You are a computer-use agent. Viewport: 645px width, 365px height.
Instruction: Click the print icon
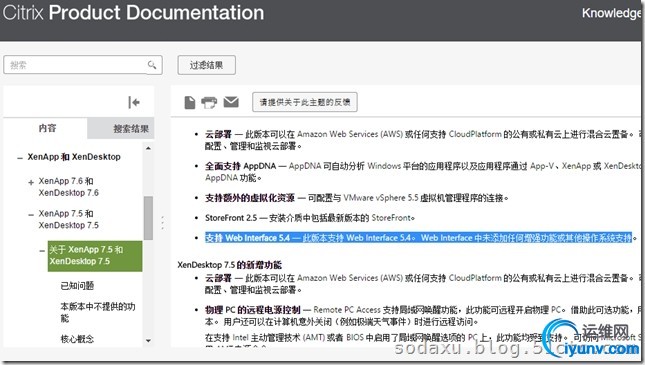(209, 102)
